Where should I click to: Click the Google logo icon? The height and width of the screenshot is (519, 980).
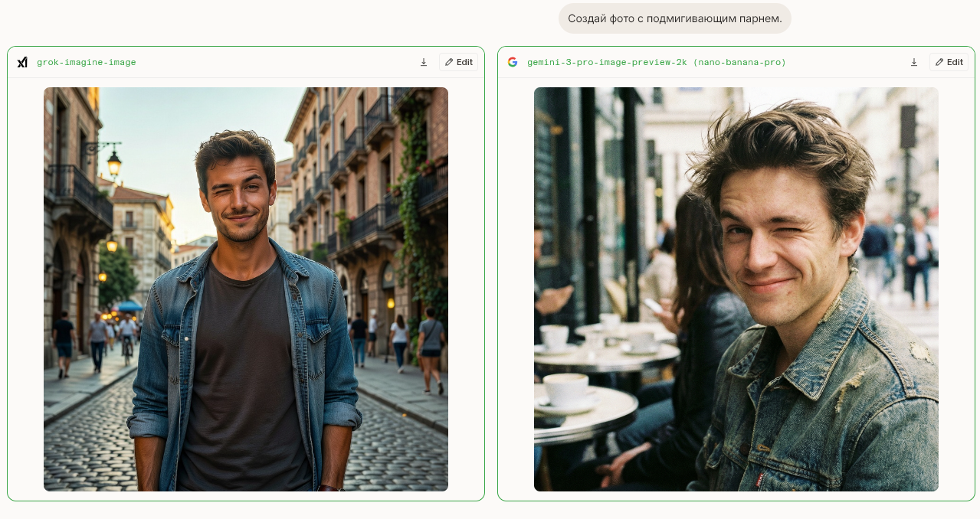pos(513,62)
